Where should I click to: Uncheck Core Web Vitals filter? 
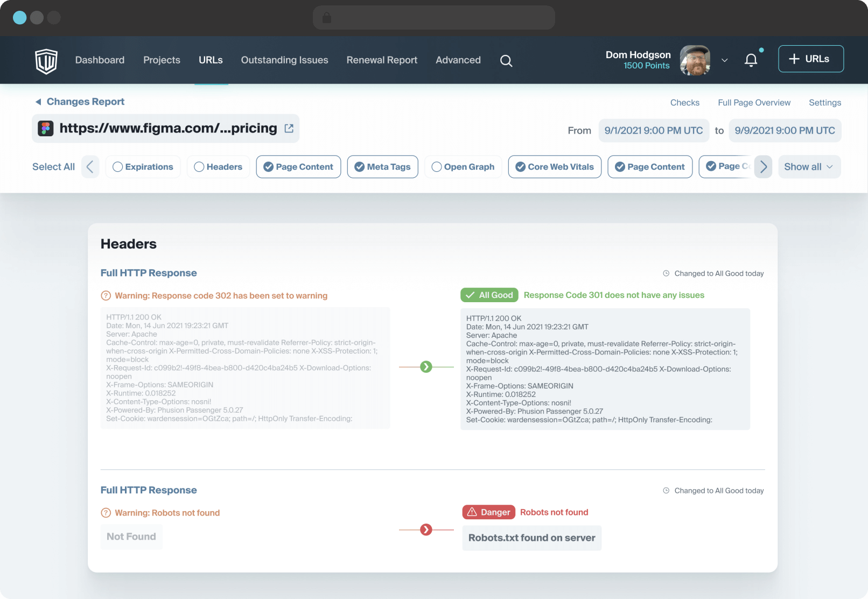555,167
